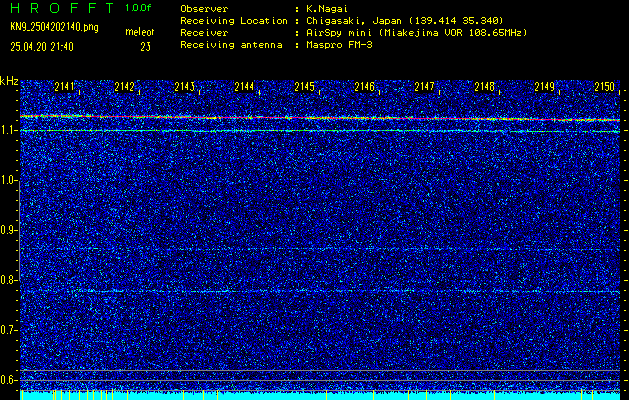
Task: Click the Observer field label
Action: [x=204, y=9]
